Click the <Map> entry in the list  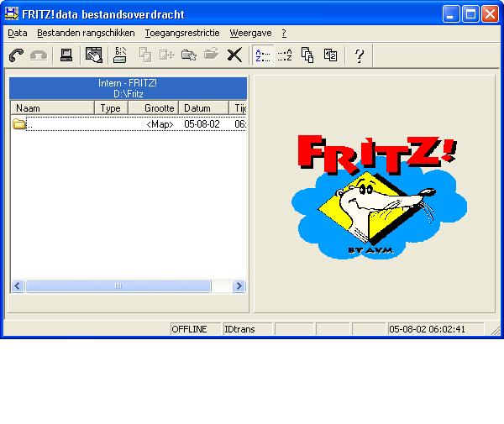[x=160, y=124]
